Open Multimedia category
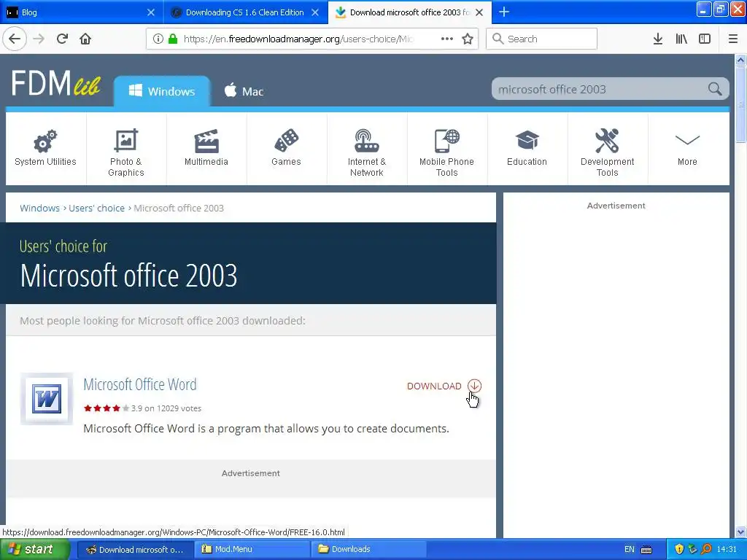 (x=206, y=148)
